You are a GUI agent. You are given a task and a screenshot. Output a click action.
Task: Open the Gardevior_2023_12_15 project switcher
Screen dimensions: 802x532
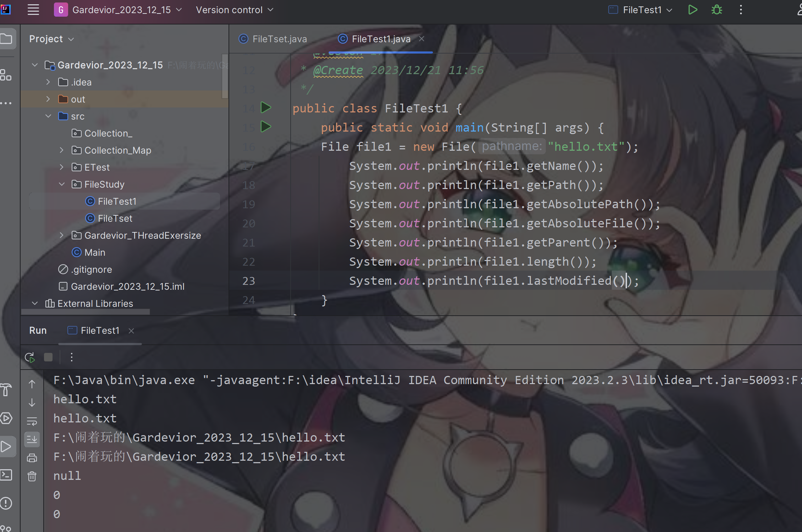click(121, 10)
